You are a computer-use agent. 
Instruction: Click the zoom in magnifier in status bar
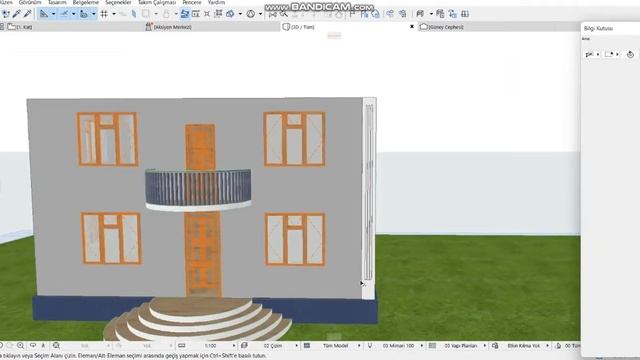pos(20,346)
